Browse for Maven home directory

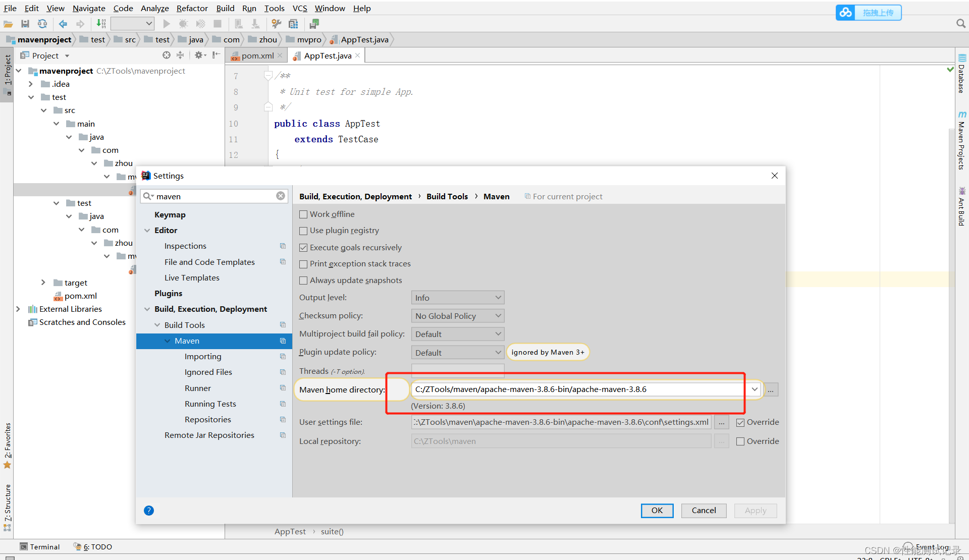(771, 389)
